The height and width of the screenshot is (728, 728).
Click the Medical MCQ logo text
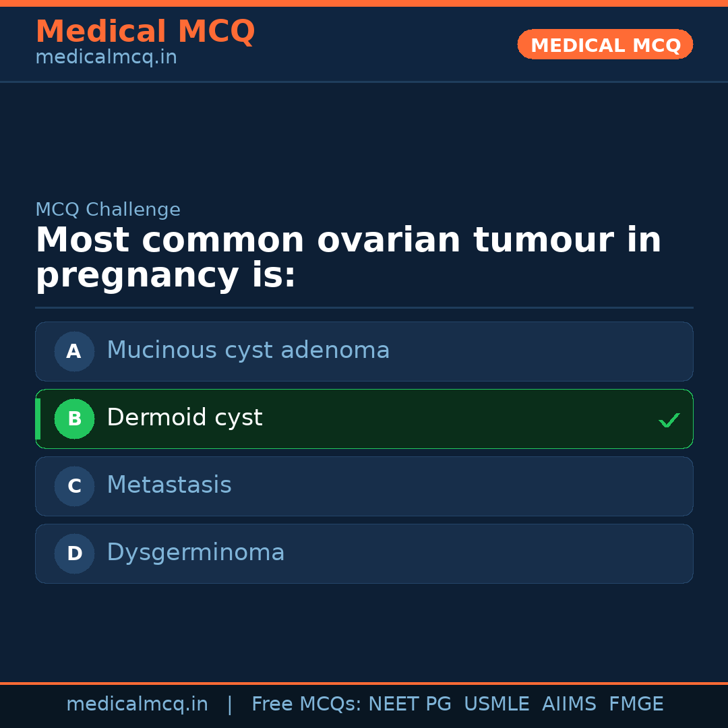[145, 31]
